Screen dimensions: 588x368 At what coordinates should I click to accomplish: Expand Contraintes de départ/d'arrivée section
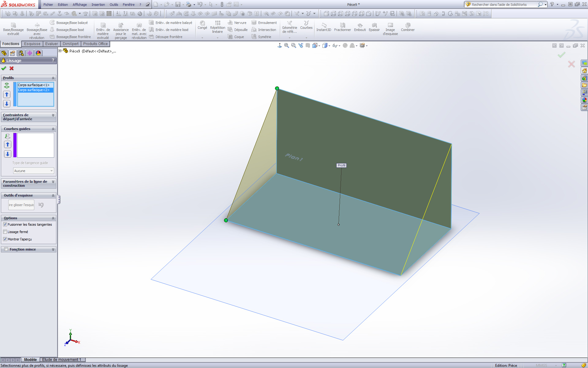[53, 115]
